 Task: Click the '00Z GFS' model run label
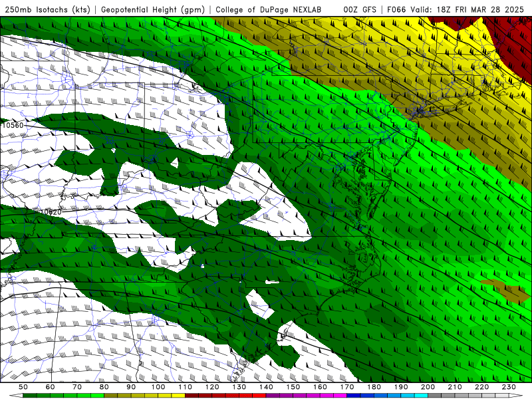tap(360, 10)
